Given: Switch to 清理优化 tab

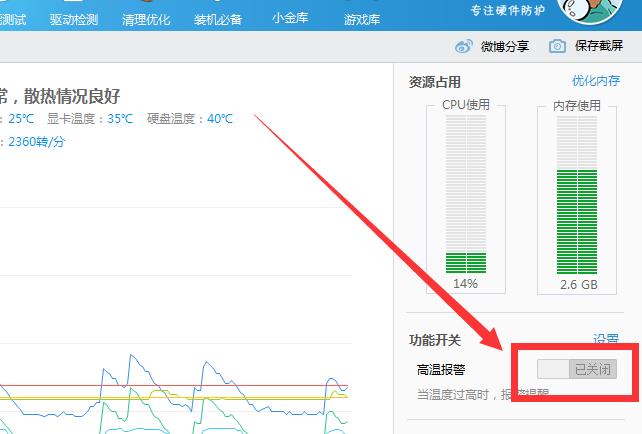Looking at the screenshot, I should tap(146, 19).
